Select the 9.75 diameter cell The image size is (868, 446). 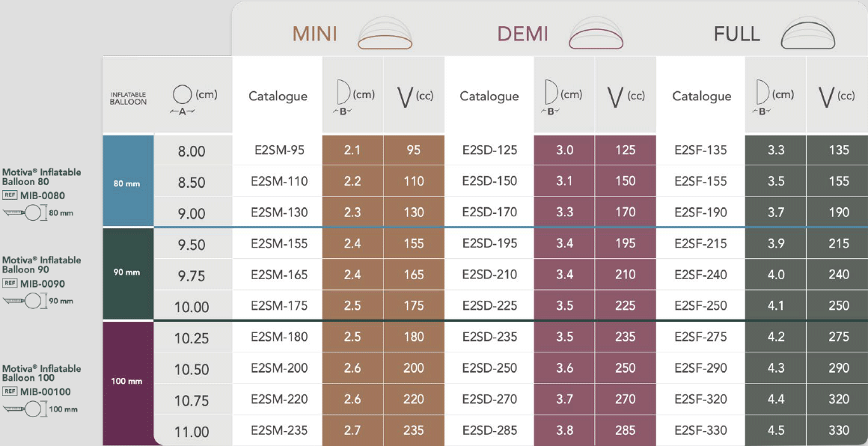(x=192, y=275)
